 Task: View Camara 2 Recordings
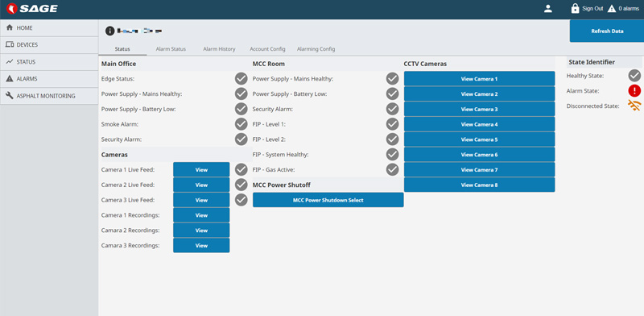tap(201, 231)
